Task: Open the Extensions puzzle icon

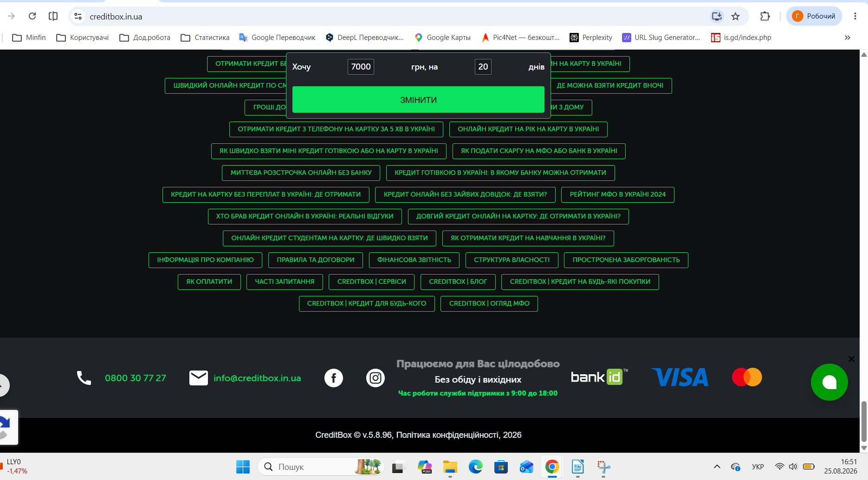Action: pos(765,16)
